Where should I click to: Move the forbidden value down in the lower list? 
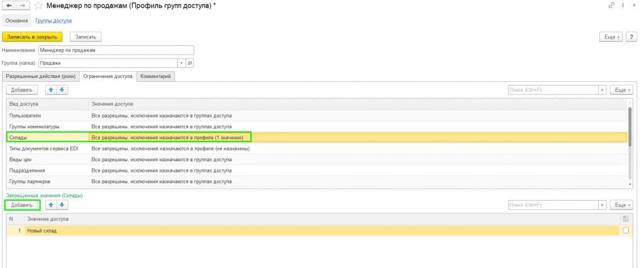coord(62,204)
